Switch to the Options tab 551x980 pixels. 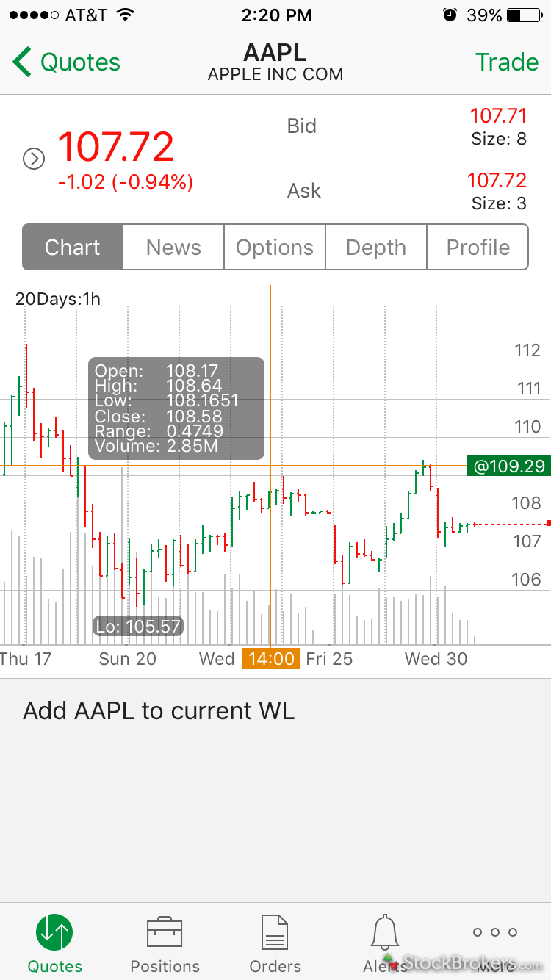(x=275, y=248)
